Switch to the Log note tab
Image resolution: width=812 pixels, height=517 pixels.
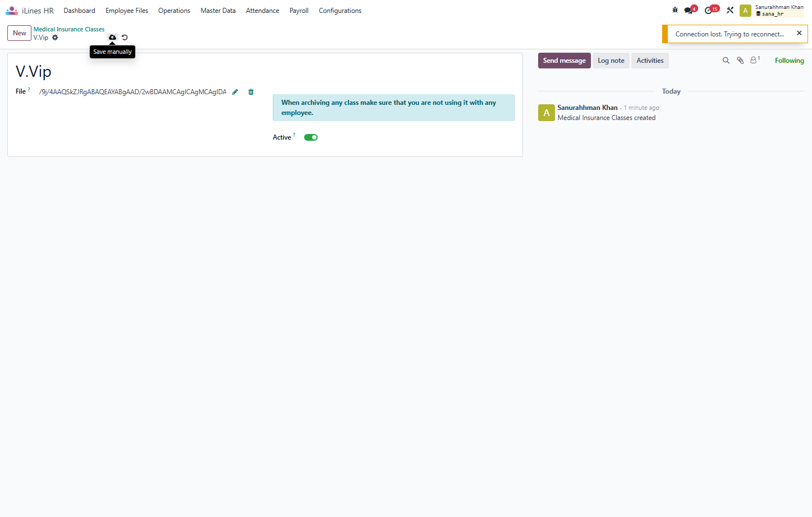click(611, 61)
